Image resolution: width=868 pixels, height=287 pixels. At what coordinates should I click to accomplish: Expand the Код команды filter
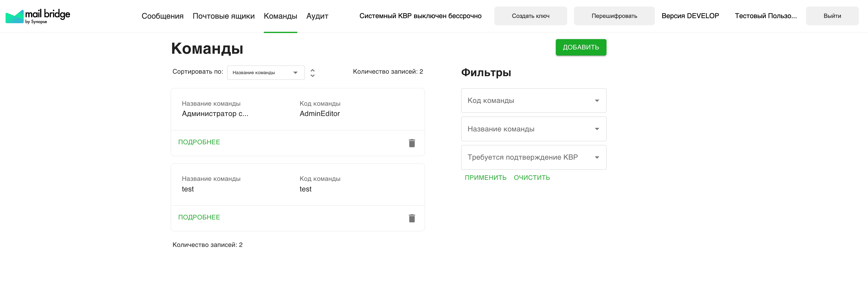click(x=533, y=100)
